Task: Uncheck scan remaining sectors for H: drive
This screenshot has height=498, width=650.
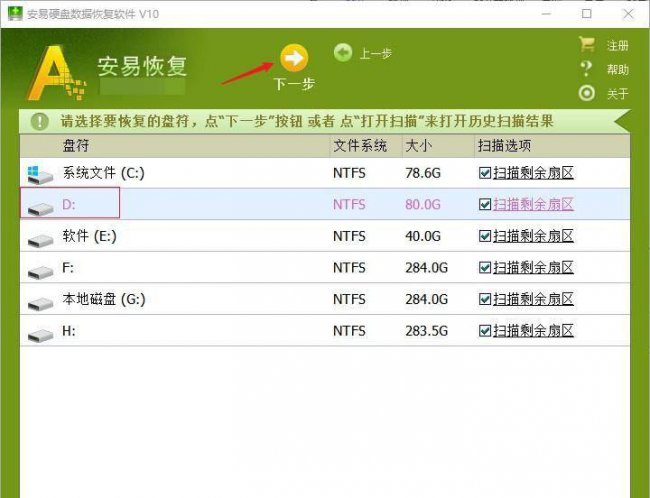Action: pos(485,330)
